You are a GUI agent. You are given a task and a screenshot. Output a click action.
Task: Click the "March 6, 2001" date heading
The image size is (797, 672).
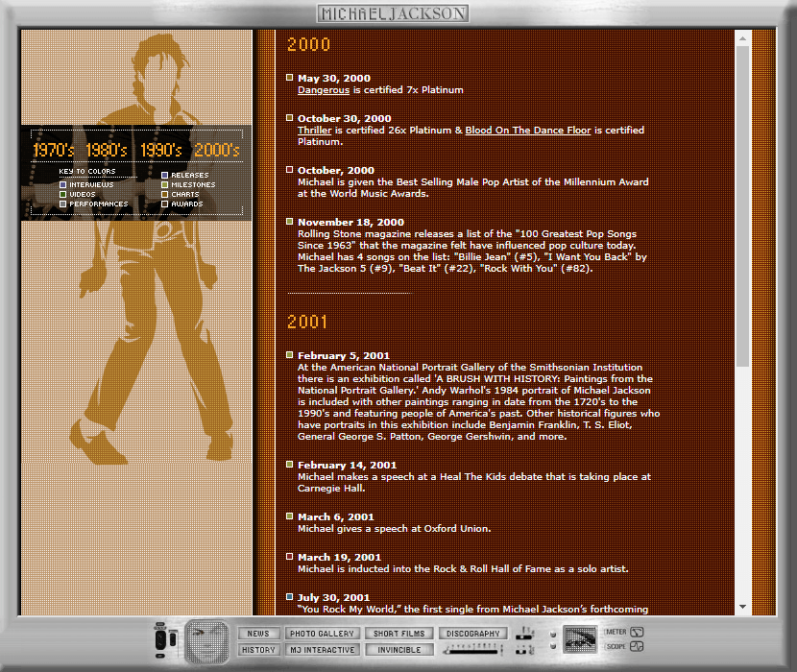pos(336,517)
